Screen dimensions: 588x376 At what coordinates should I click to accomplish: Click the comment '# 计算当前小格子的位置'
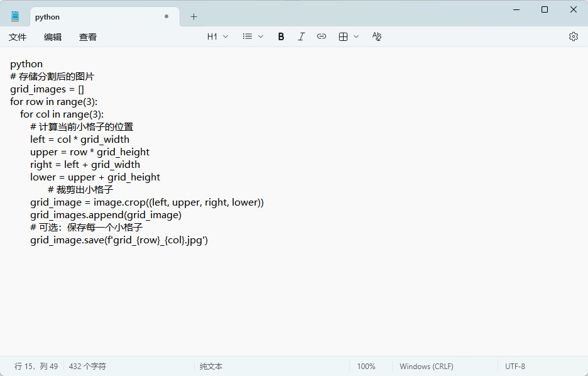[x=82, y=127]
